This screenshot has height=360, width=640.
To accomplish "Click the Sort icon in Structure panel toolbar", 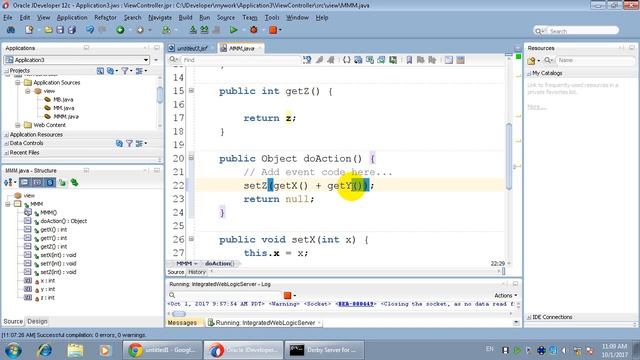I will (8, 183).
